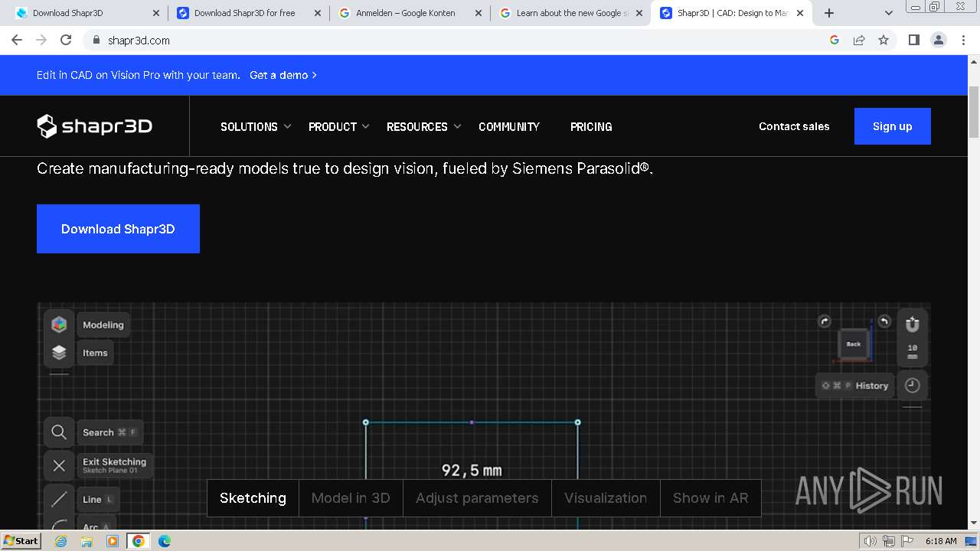
Task: Expand the SOLUTIONS dropdown menu
Action: (x=256, y=126)
